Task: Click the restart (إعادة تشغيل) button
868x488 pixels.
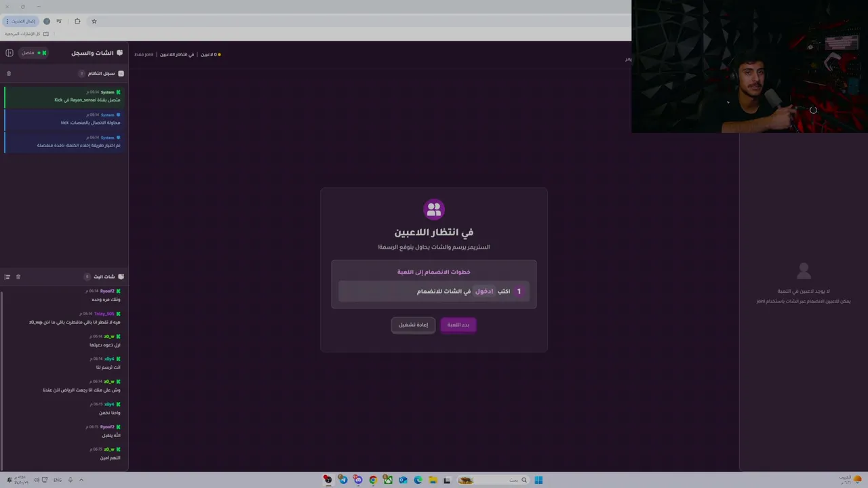Action: coord(413,325)
